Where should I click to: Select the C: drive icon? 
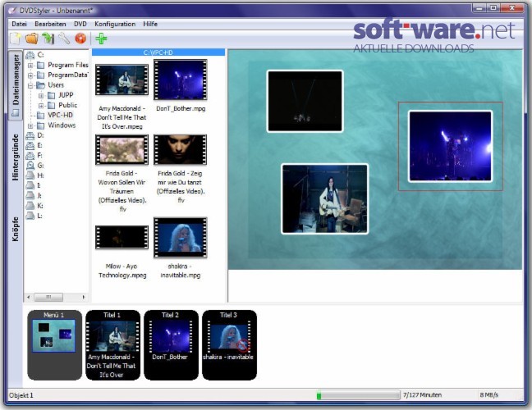tap(30, 55)
